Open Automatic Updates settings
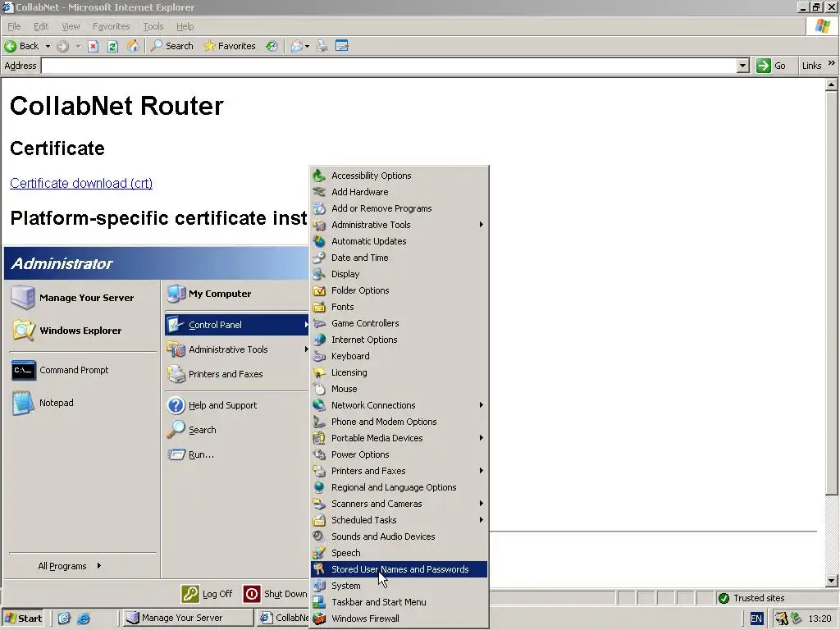 pos(399,241)
